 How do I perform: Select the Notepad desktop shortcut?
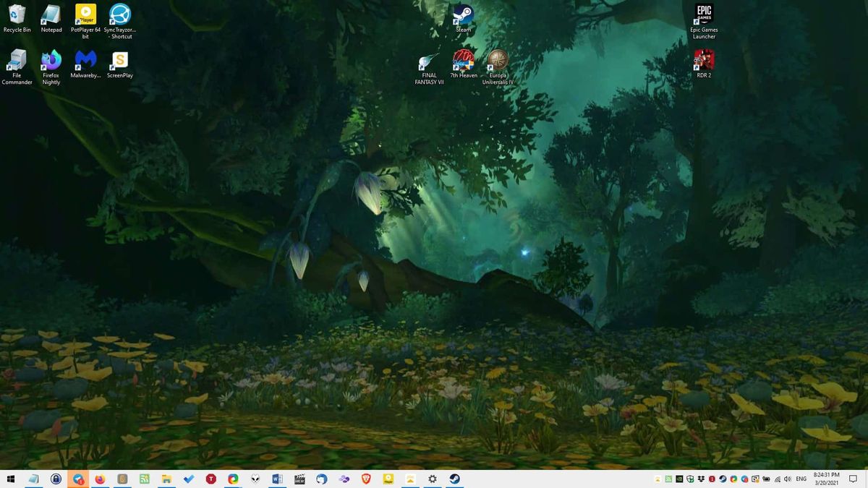coord(51,20)
